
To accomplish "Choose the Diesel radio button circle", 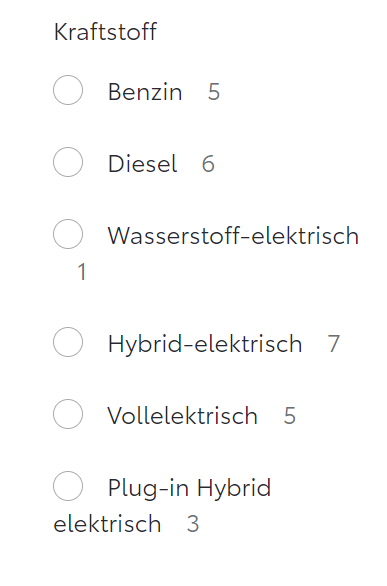I will [68, 162].
